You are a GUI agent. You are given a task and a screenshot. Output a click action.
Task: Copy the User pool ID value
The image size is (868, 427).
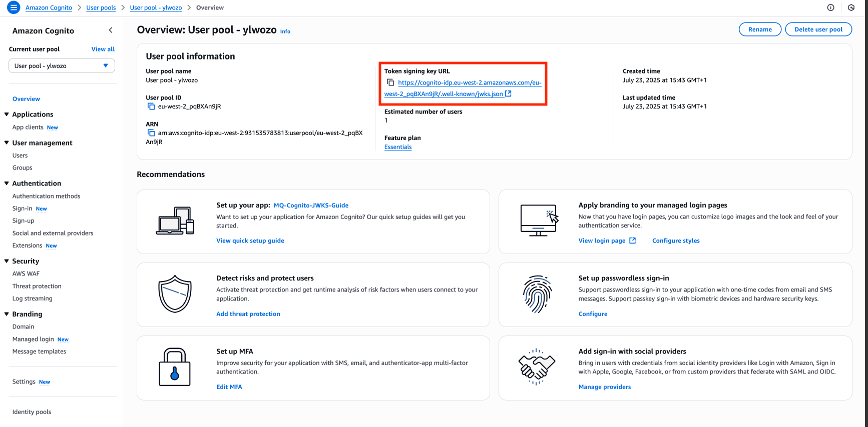coord(151,106)
